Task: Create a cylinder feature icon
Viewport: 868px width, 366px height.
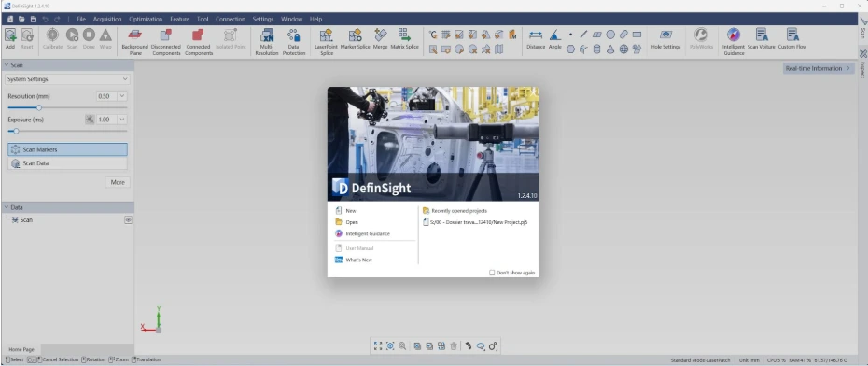Action: point(596,49)
